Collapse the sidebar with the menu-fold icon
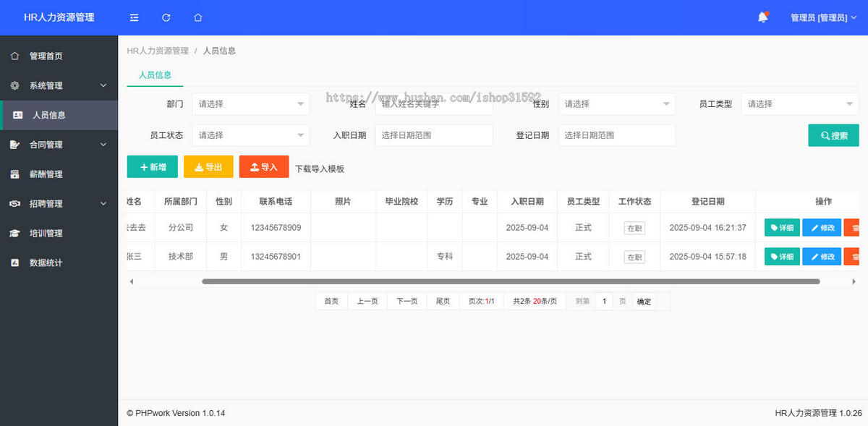This screenshot has height=426, width=868. (134, 17)
